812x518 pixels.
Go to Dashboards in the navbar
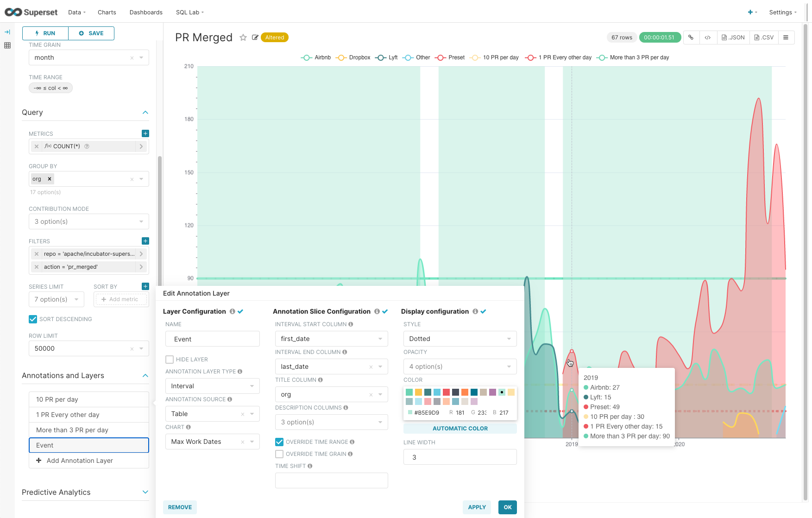pos(146,13)
